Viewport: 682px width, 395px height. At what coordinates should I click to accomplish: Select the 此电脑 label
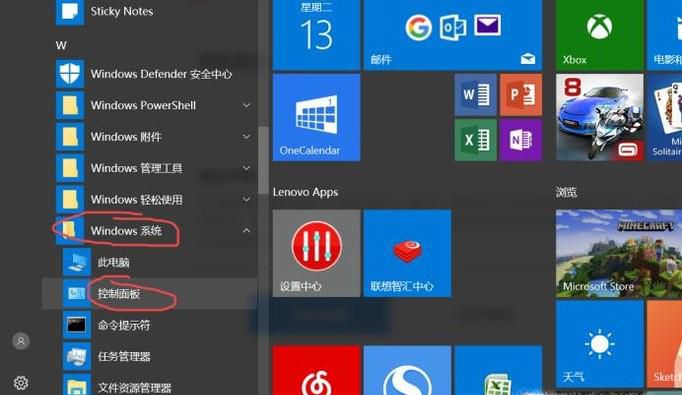coord(114,262)
